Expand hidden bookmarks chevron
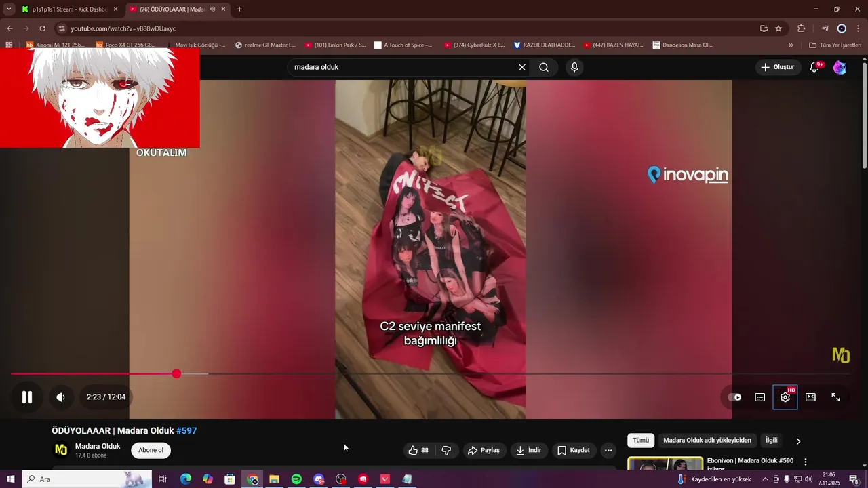The image size is (868, 488). (791, 45)
